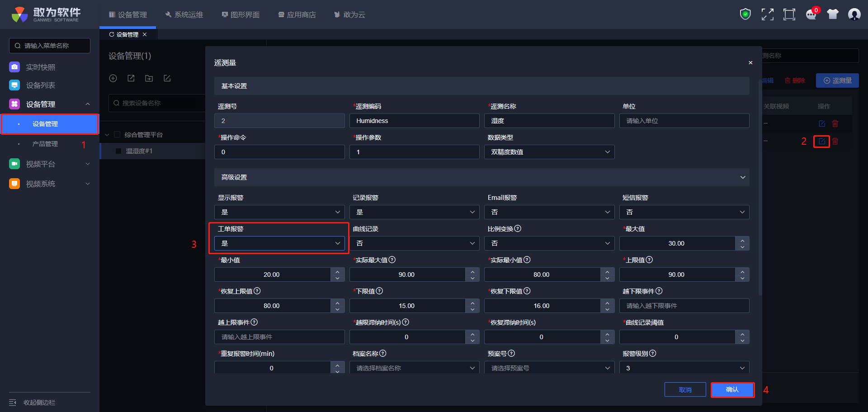
Task: Expand the 数据类型 dropdown
Action: pos(549,152)
